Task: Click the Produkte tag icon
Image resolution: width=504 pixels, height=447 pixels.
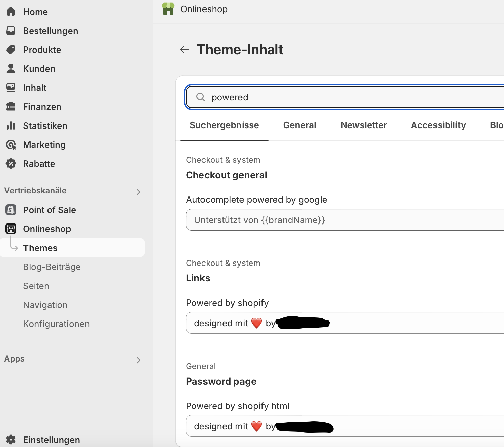Action: 11,50
